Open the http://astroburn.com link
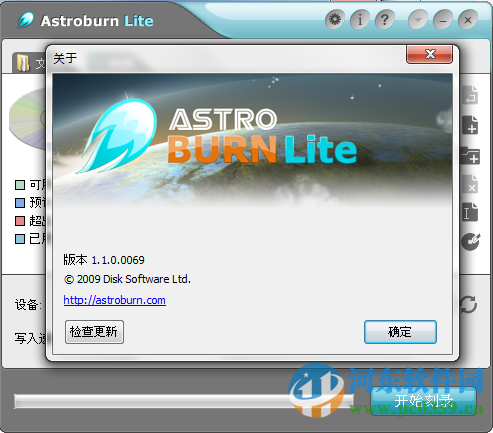This screenshot has height=433, width=493. pos(115,300)
